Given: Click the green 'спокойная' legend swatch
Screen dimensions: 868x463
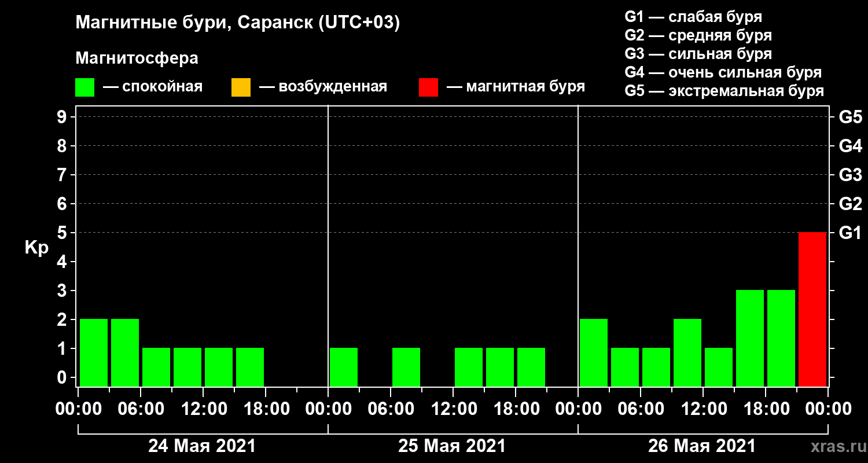Looking at the screenshot, I should 84,87.
